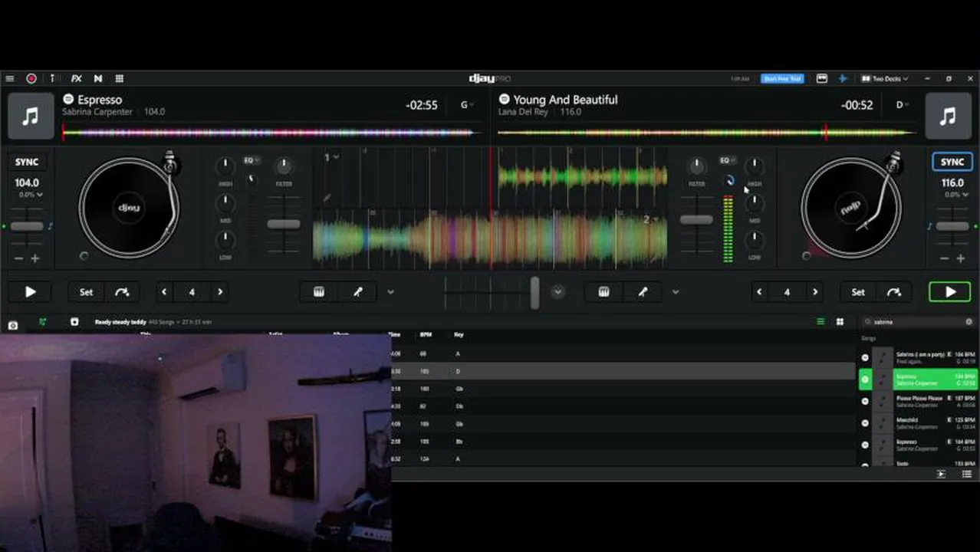Start recording with the red record icon

[31, 78]
